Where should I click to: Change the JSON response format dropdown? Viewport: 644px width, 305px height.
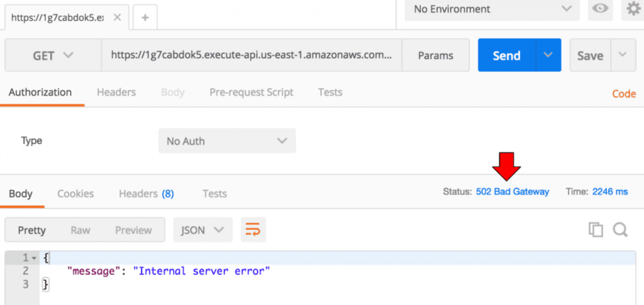[202, 230]
